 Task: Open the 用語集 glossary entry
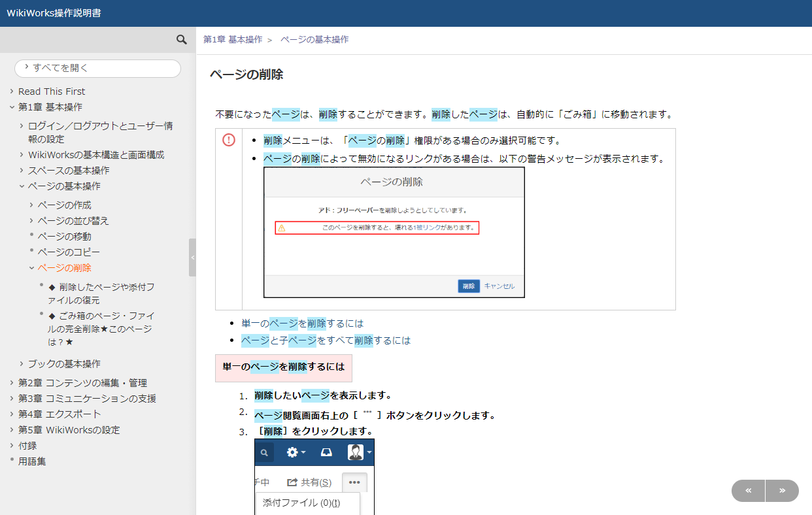click(32, 461)
